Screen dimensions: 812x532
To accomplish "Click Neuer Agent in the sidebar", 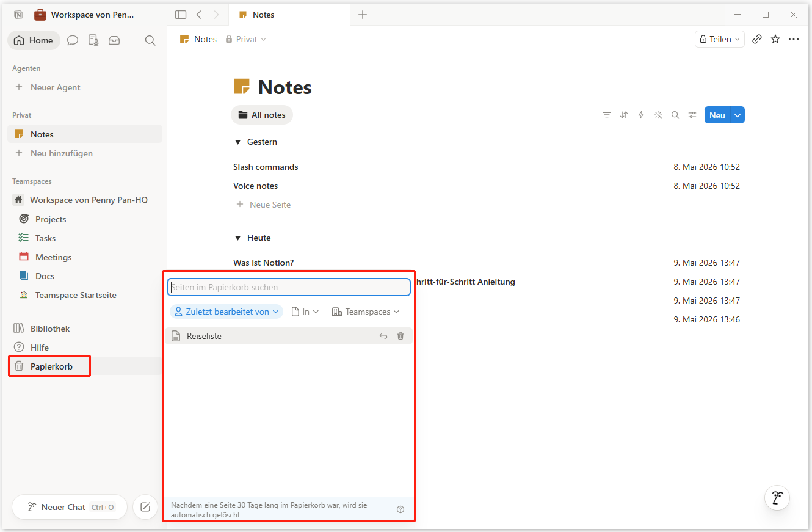I will 85,87.
